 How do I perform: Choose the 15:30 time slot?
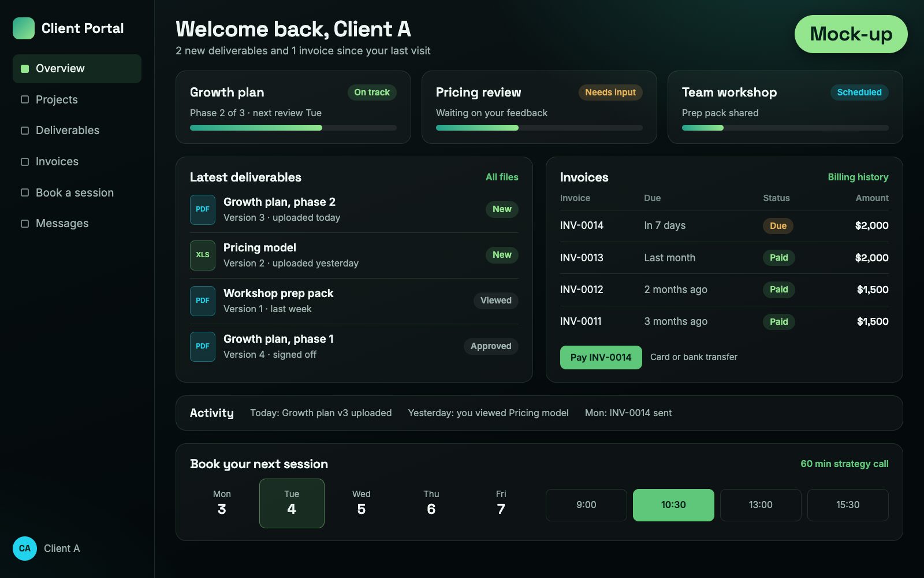click(x=848, y=505)
